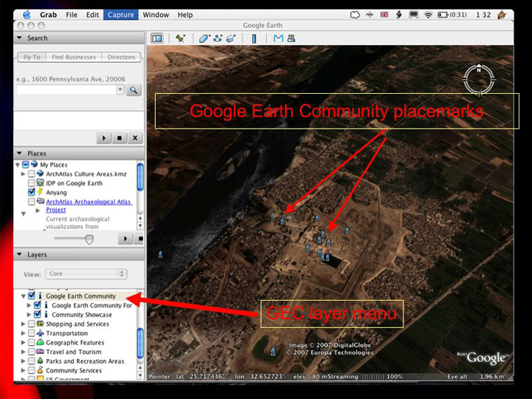The height and width of the screenshot is (399, 532).
Task: Open the Apple menu
Action: pyautogui.click(x=27, y=15)
